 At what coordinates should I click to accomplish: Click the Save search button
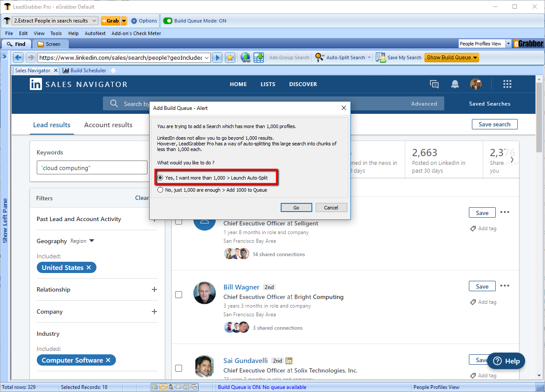pos(494,124)
